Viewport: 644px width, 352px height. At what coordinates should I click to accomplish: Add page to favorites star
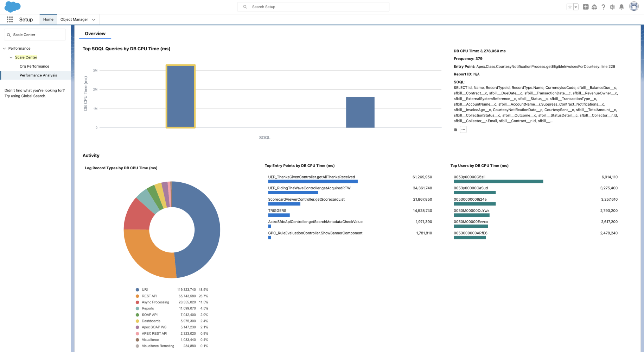click(x=570, y=7)
